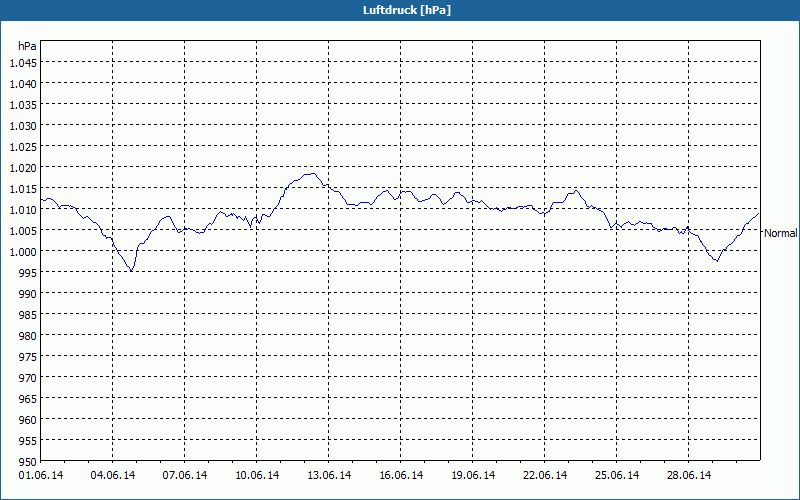Select the 16.06.14 date label
The width and height of the screenshot is (800, 500).
[401, 476]
